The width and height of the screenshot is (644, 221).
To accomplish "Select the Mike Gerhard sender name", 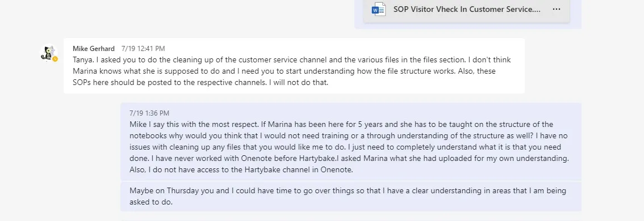I will click(94, 48).
